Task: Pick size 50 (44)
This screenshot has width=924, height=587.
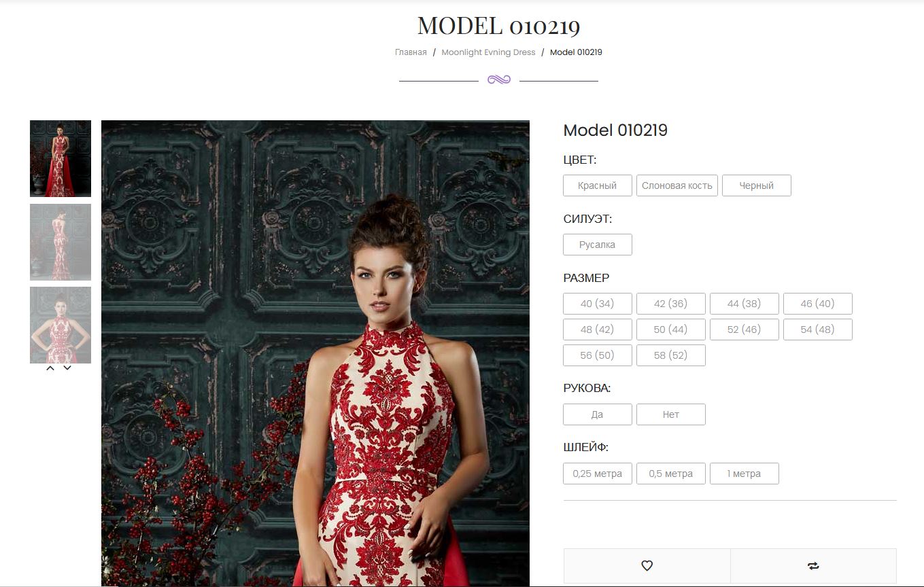Action: (x=671, y=330)
